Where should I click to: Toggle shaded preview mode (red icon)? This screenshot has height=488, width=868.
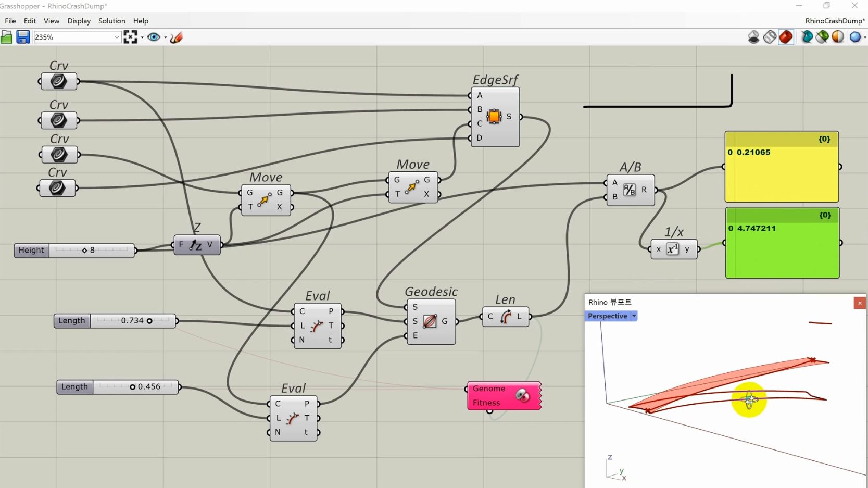786,37
